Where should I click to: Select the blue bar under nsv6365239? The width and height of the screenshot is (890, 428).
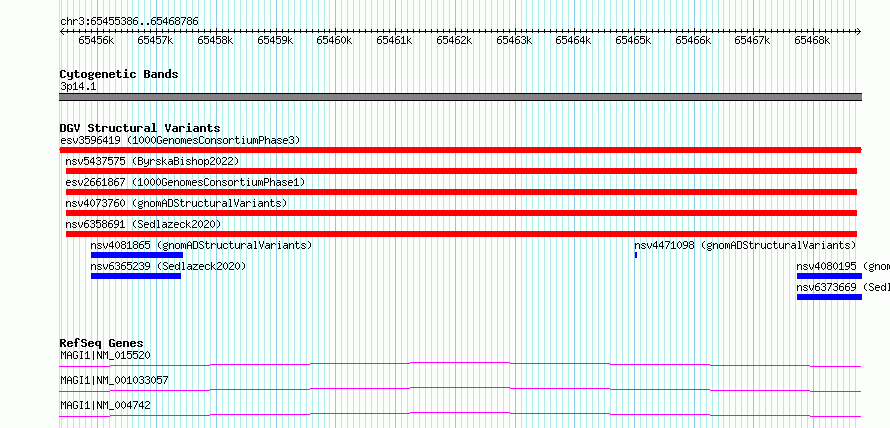tap(136, 276)
